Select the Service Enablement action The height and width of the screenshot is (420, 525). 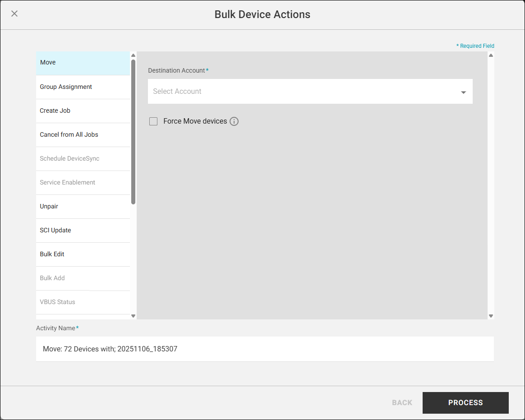coord(83,183)
